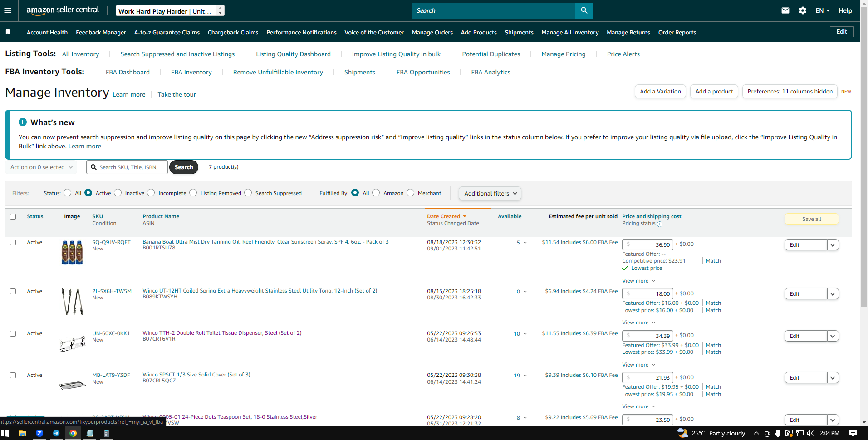Expand the Additional filters dropdown

[x=490, y=193]
